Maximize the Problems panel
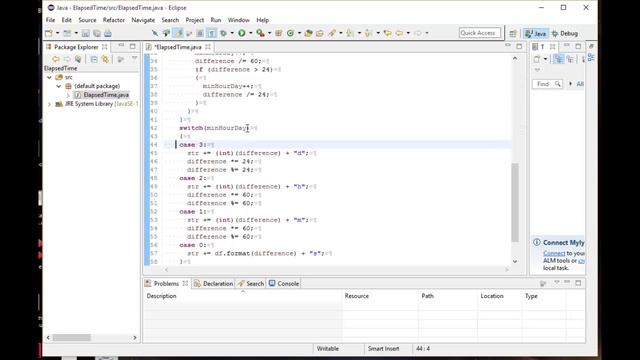The height and width of the screenshot is (360, 640). click(x=578, y=282)
